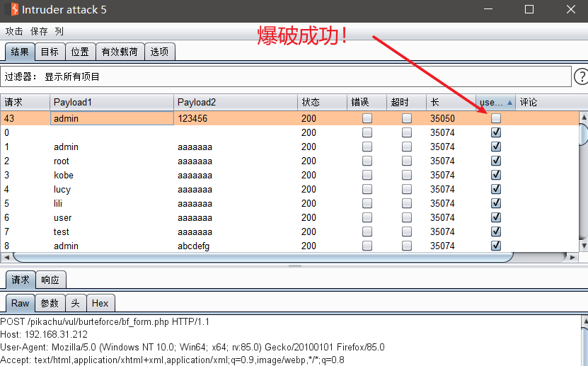Click the results table scroll down arrow

[584, 246]
